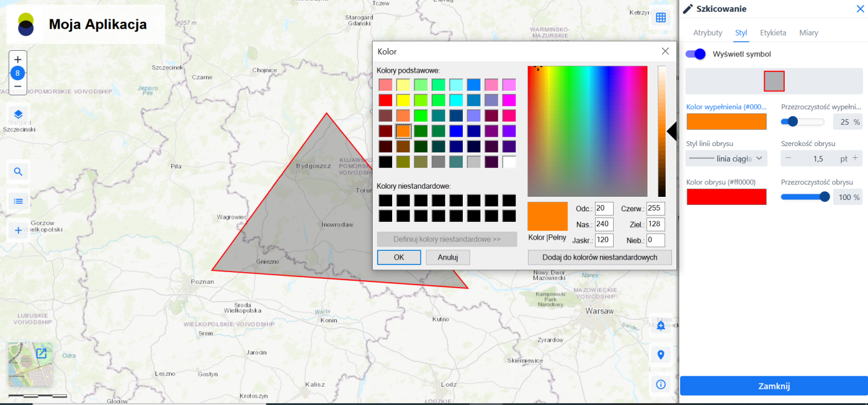The width and height of the screenshot is (868, 405).
Task: Click the location pin icon
Action: [660, 355]
